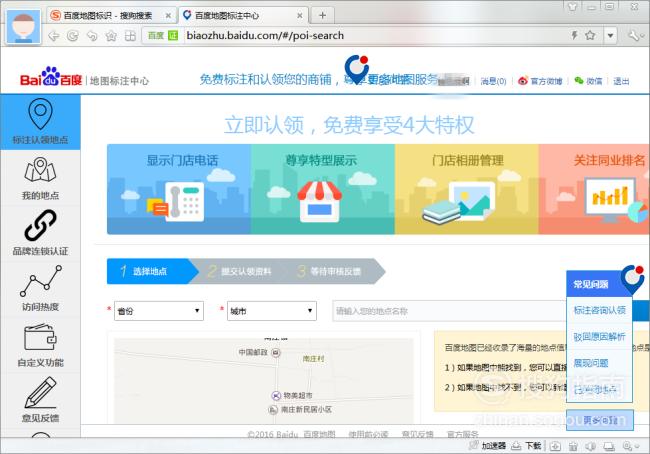Open the 城市 city dropdown
Image resolution: width=650 pixels, height=454 pixels.
pos(272,311)
